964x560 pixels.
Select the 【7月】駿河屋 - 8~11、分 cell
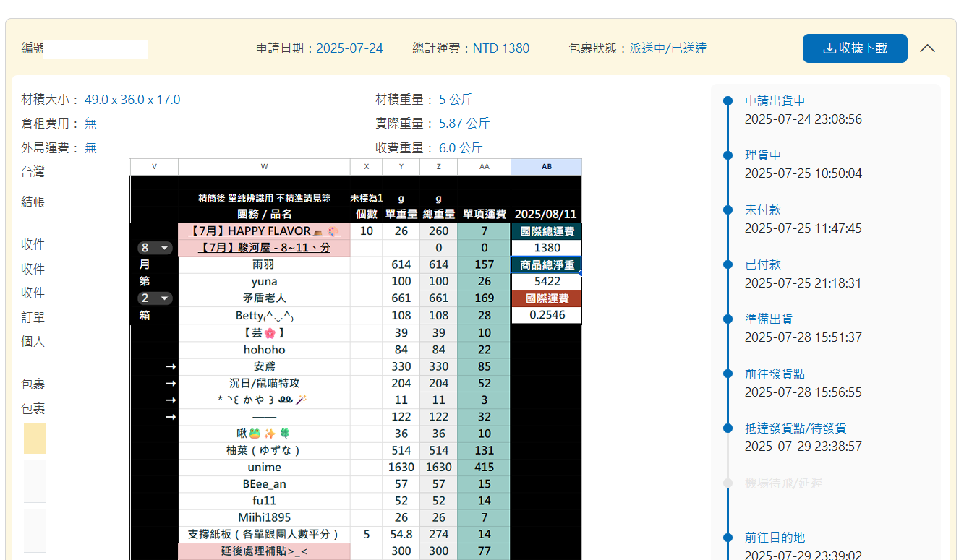pos(264,248)
